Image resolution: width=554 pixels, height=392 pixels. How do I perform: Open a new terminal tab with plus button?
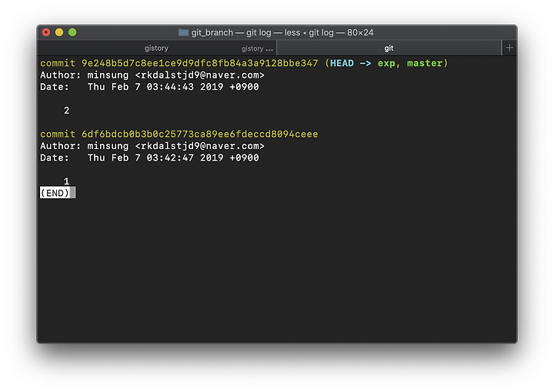(509, 48)
